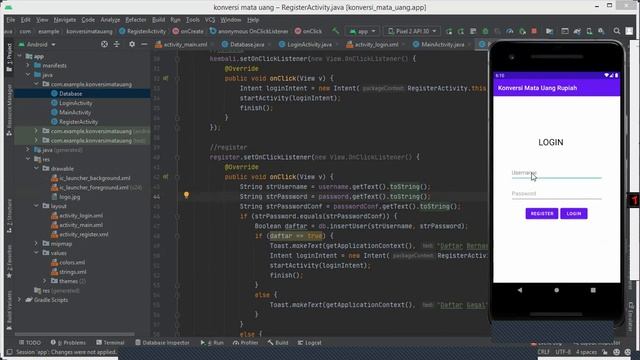Select activity_register.xml in project tree

[x=84, y=234]
